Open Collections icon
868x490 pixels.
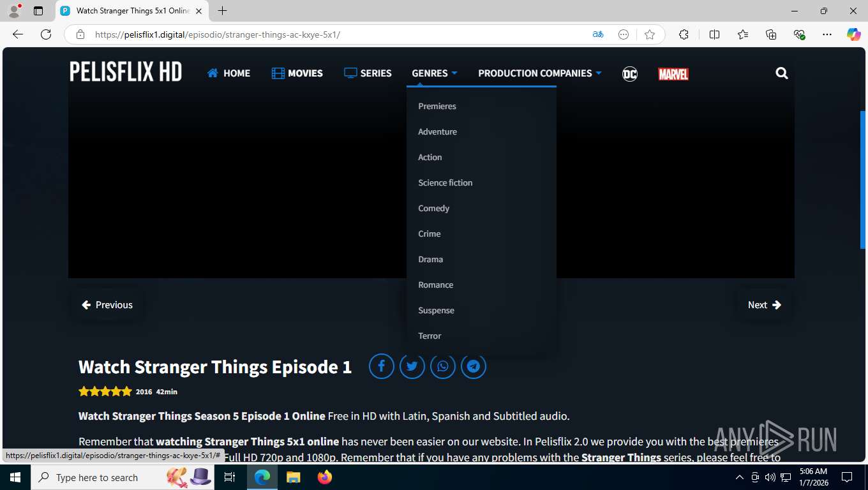click(771, 34)
